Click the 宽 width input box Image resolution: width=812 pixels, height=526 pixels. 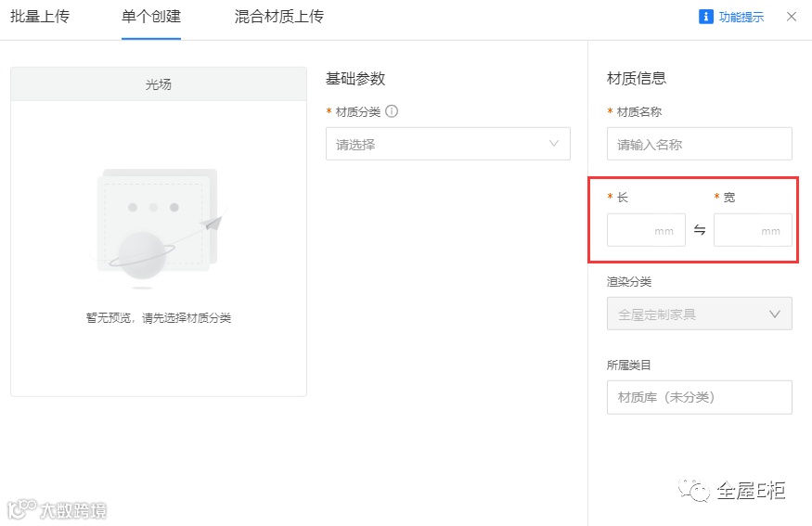point(752,230)
